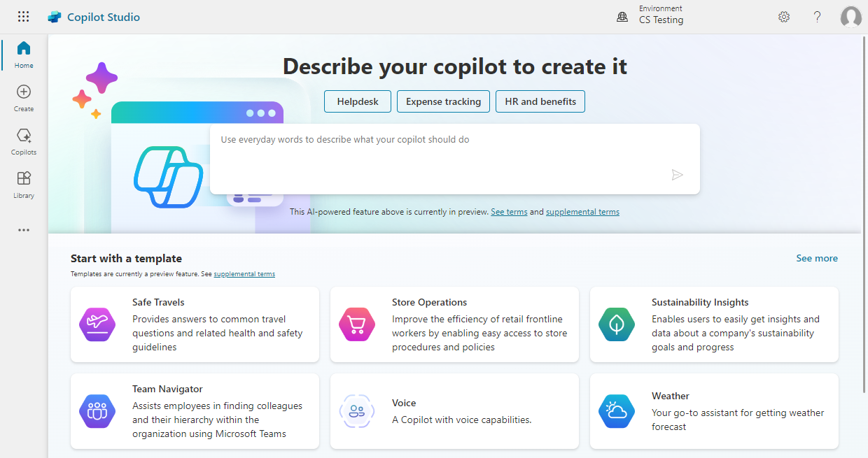Click See more templates

(x=817, y=258)
